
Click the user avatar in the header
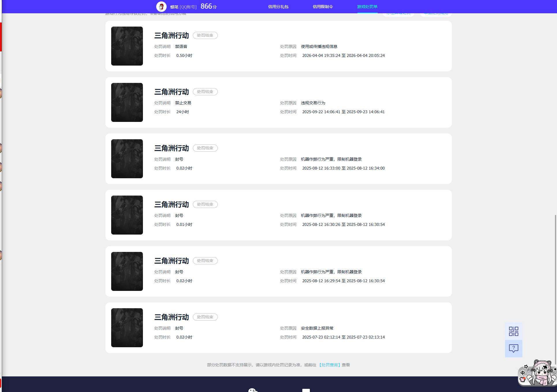click(x=161, y=6)
